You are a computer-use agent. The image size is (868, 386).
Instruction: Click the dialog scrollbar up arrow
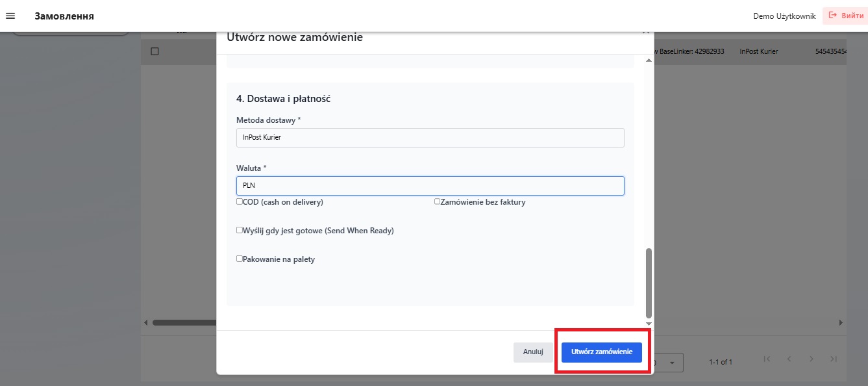click(x=649, y=60)
